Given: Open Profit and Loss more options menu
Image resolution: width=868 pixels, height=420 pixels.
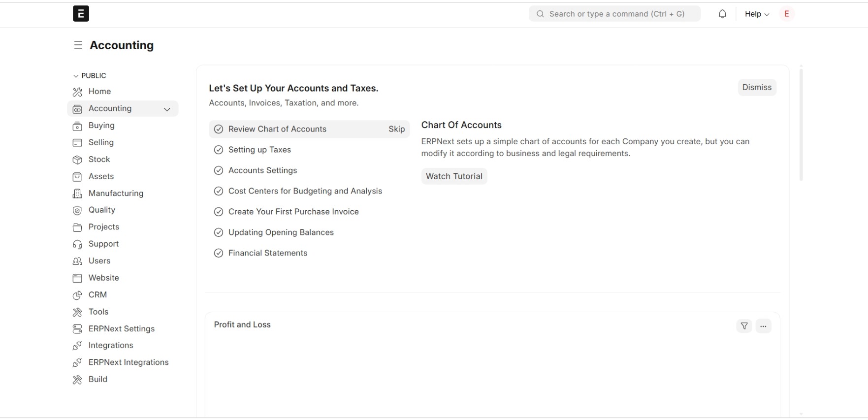Looking at the screenshot, I should tap(763, 326).
